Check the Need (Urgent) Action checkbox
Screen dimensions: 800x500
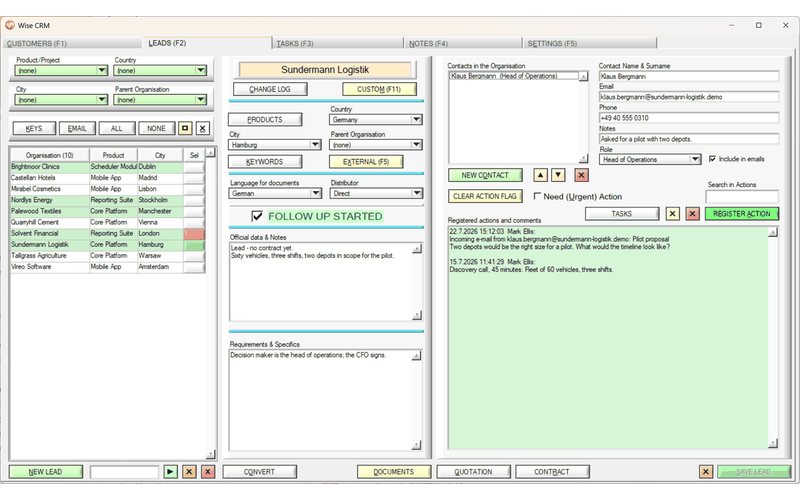click(537, 196)
